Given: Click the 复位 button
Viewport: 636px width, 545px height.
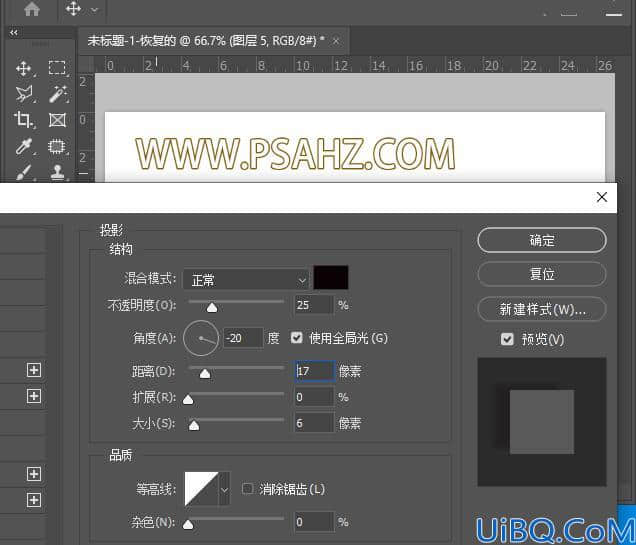Looking at the screenshot, I should (542, 275).
